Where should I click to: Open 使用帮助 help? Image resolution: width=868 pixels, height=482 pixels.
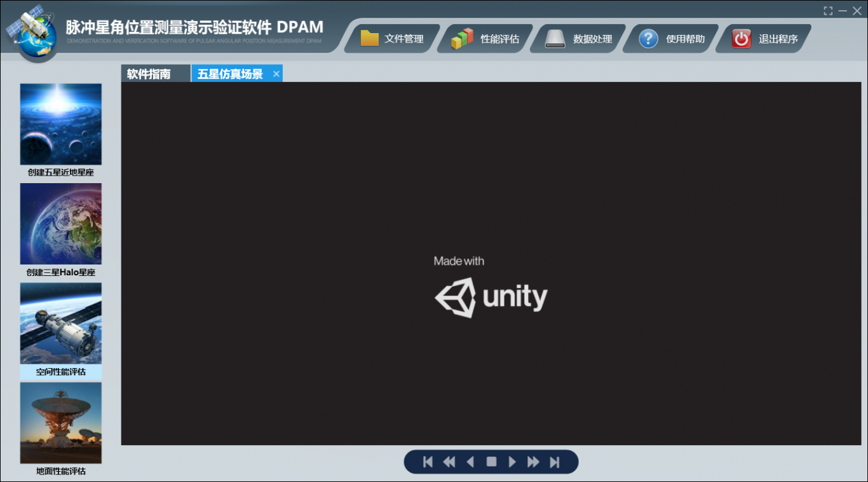pyautogui.click(x=672, y=39)
